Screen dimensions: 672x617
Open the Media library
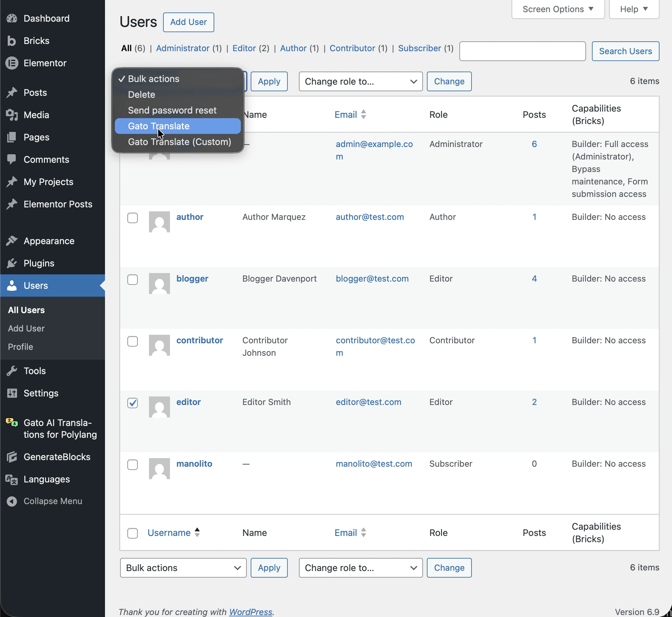37,115
